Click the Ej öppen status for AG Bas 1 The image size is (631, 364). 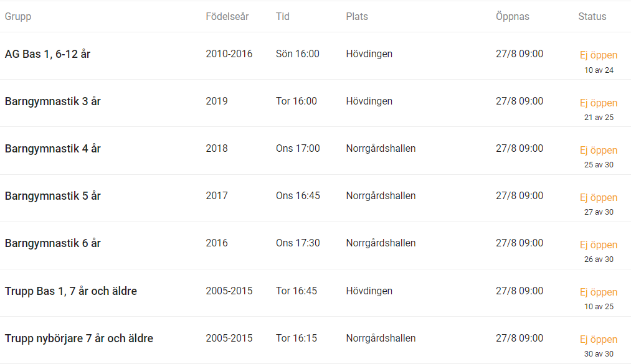[x=599, y=55]
